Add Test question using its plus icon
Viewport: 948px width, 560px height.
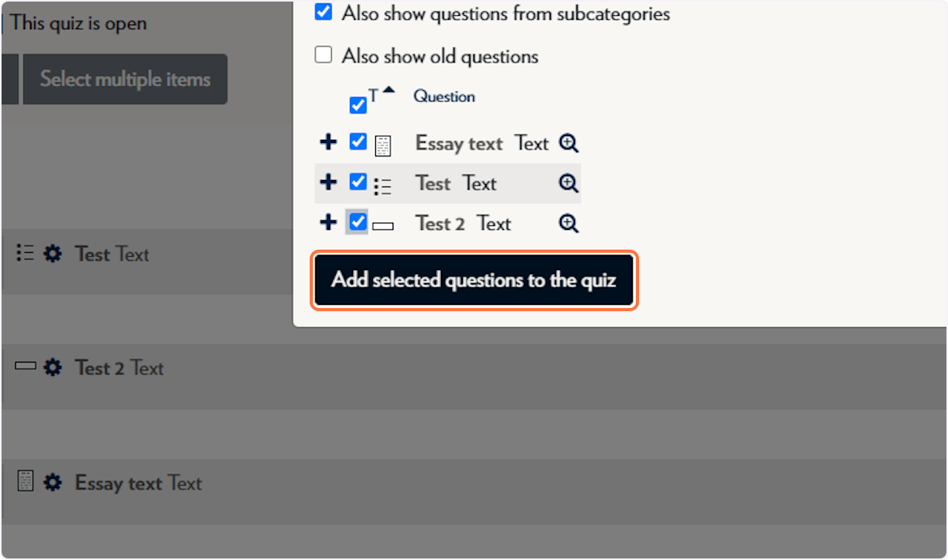328,183
